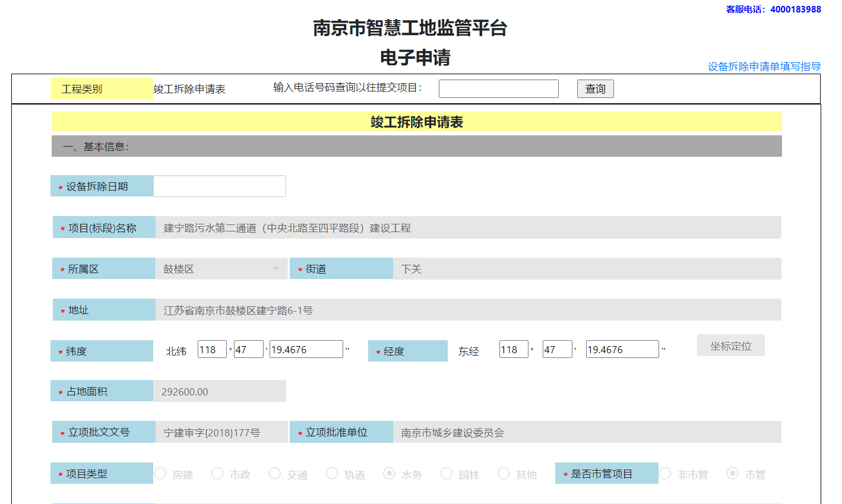
Task: Select the 房建 project type radio
Action: [x=160, y=473]
